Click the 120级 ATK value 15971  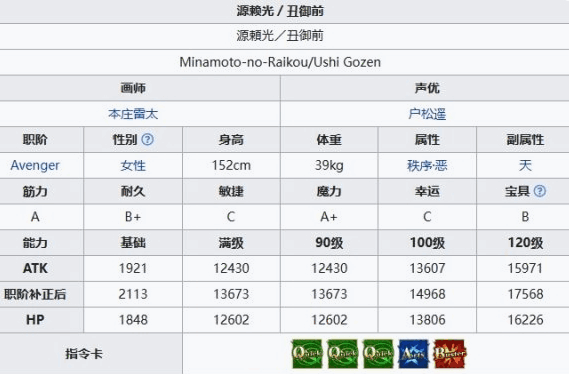(525, 268)
